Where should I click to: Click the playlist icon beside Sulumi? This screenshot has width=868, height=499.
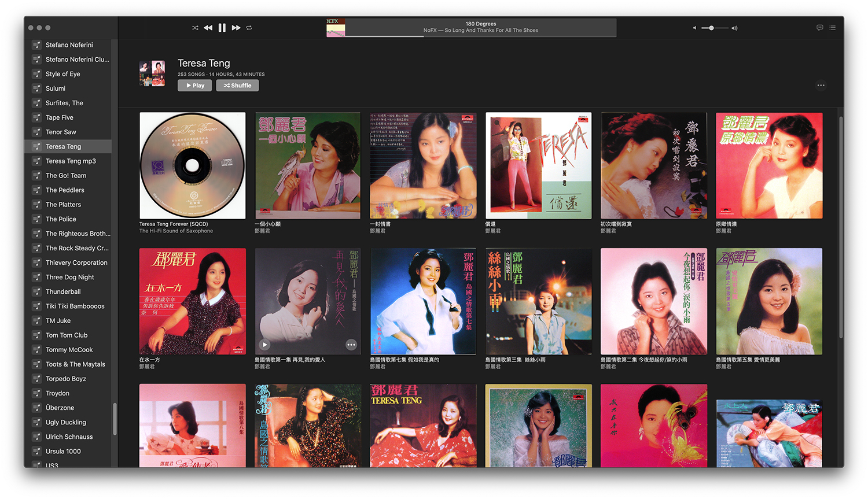click(x=37, y=88)
